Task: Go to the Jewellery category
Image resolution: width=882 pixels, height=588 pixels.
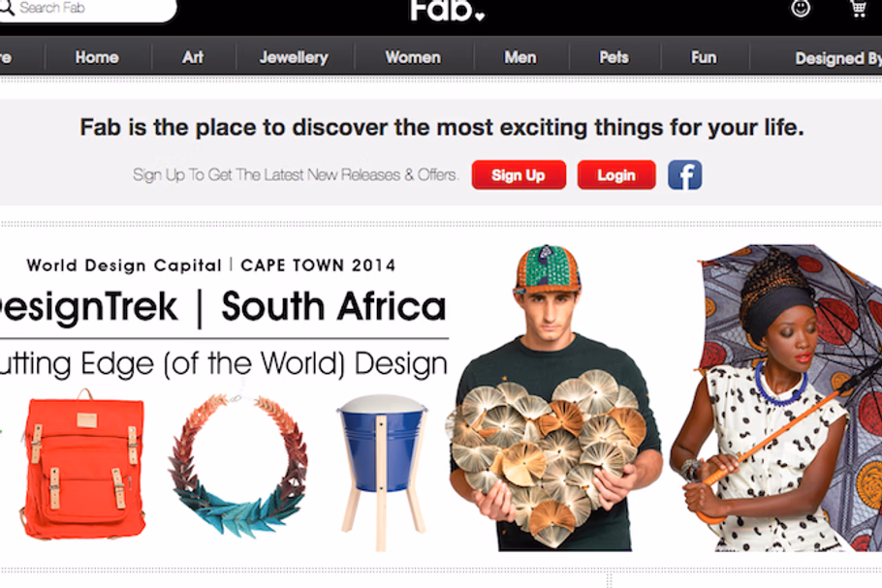Action: (294, 57)
